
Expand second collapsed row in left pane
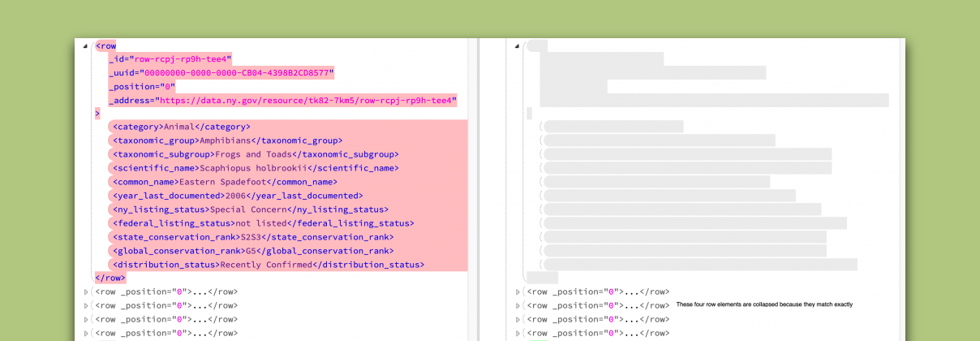86,306
